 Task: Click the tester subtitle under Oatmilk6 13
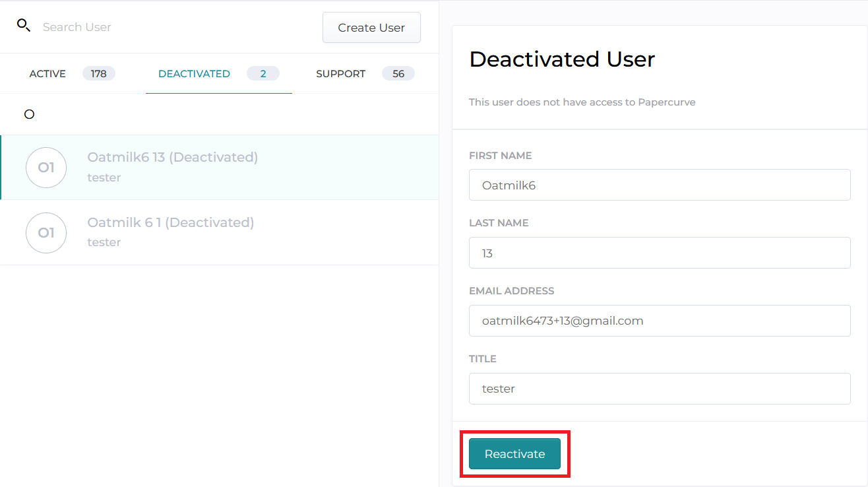(104, 178)
